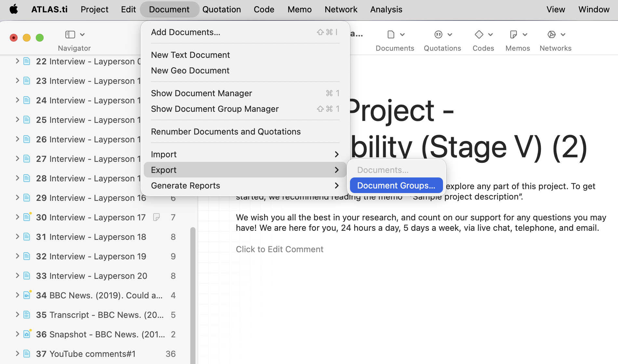Open the Apple menu
This screenshot has width=618, height=364.
pos(14,9)
